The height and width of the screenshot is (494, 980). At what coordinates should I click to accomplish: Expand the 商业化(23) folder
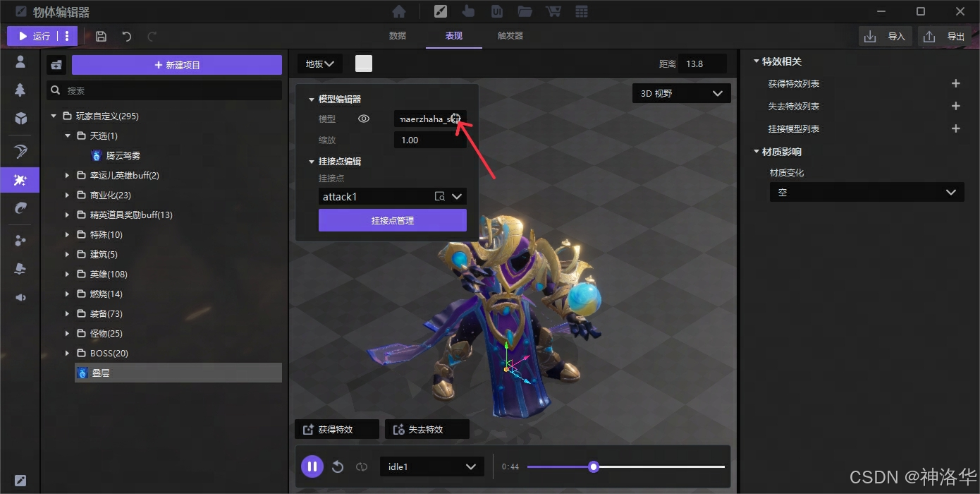[x=68, y=195]
